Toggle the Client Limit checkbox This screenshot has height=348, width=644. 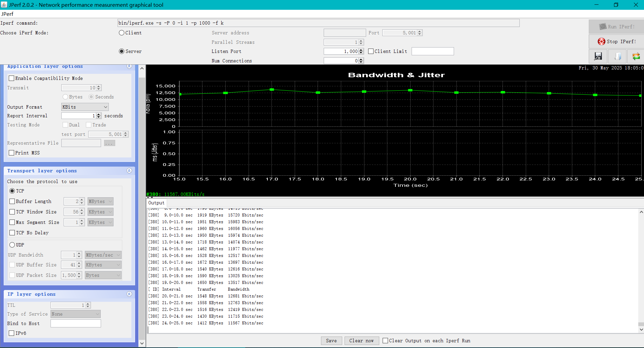[371, 51]
